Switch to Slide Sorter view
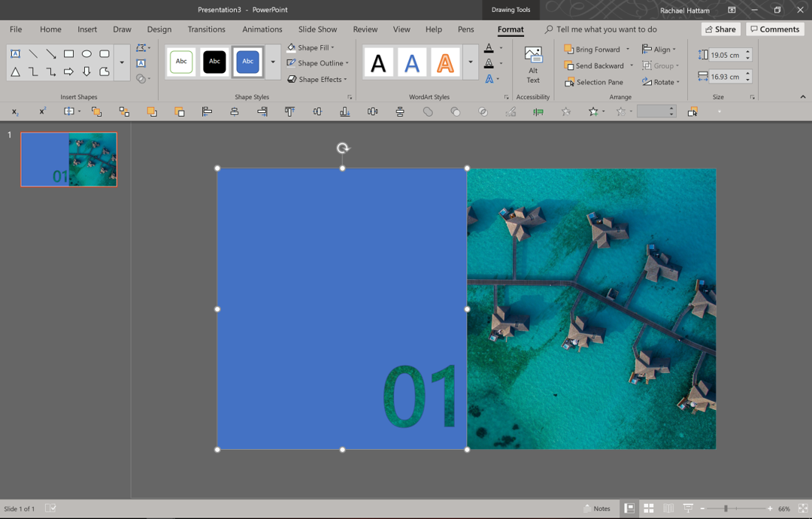This screenshot has height=519, width=812. click(649, 508)
